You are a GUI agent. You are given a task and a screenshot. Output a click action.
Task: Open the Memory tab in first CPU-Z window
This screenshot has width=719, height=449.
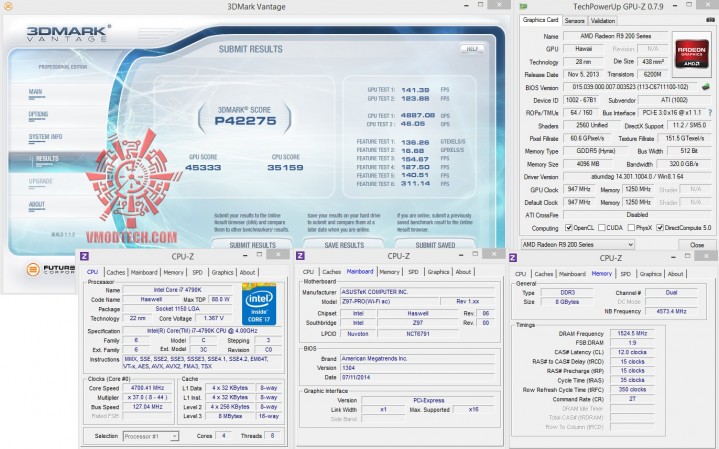pyautogui.click(x=173, y=272)
